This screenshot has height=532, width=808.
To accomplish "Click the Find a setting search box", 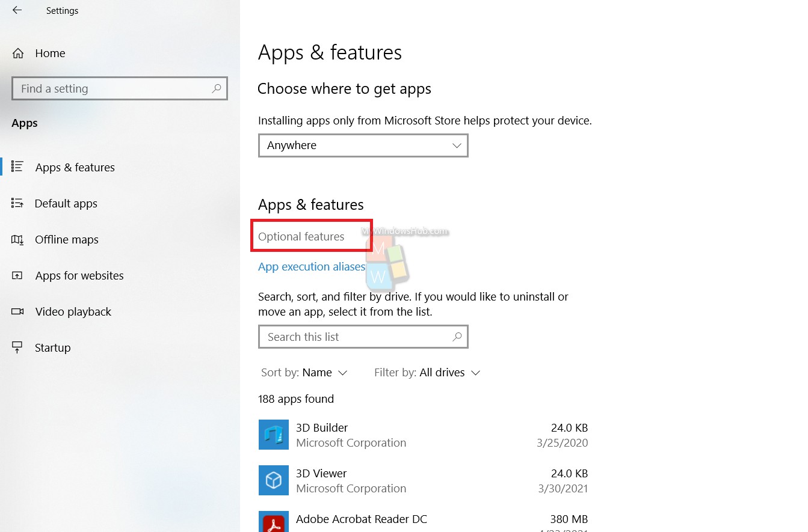I will point(120,88).
